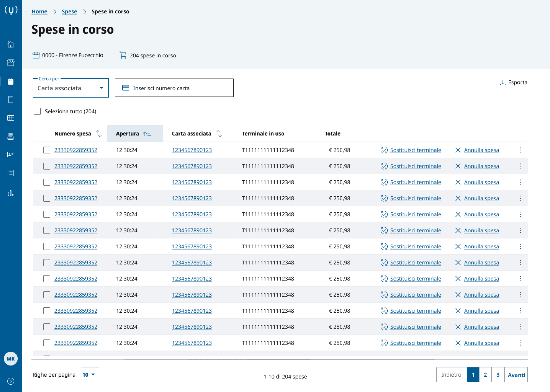Tick the checkbox on the third expense row
Screen dimensions: 550x392
47,182
